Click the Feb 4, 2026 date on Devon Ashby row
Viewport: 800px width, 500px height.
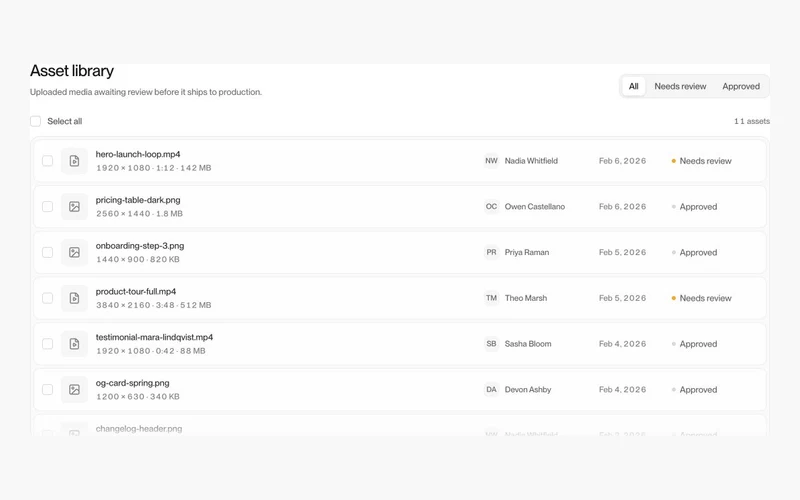coord(622,389)
